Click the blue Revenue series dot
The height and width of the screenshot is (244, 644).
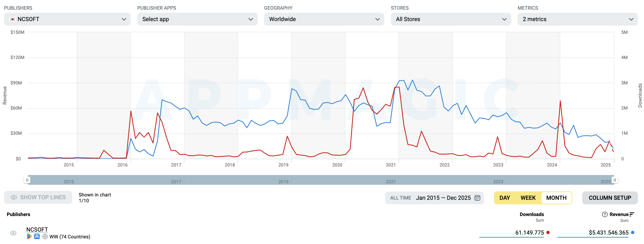633,233
